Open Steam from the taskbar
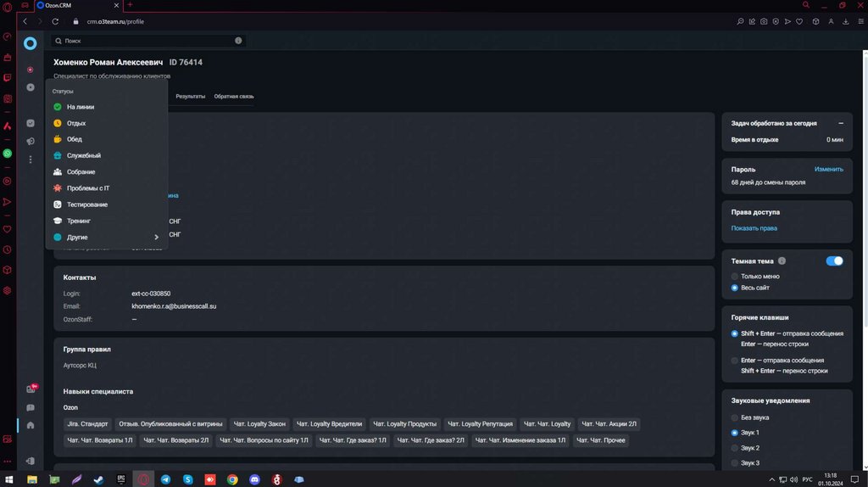 point(98,479)
